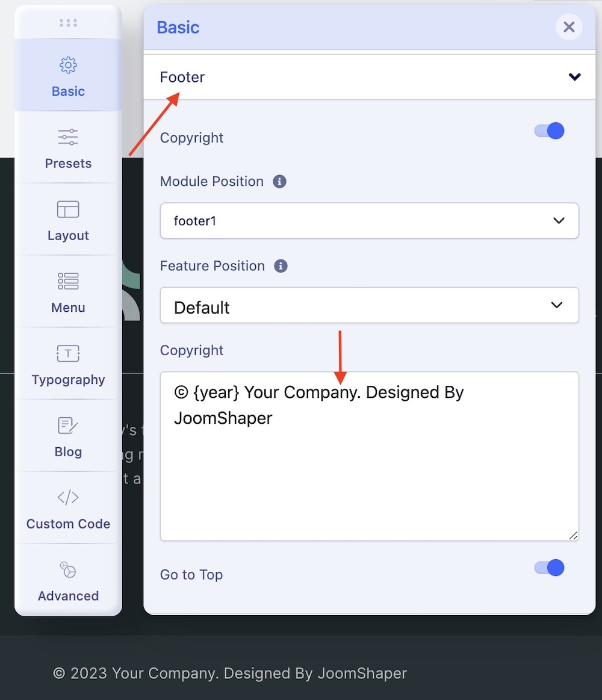This screenshot has width=602, height=700.
Task: Click the Basic gear icon
Action: 68,65
